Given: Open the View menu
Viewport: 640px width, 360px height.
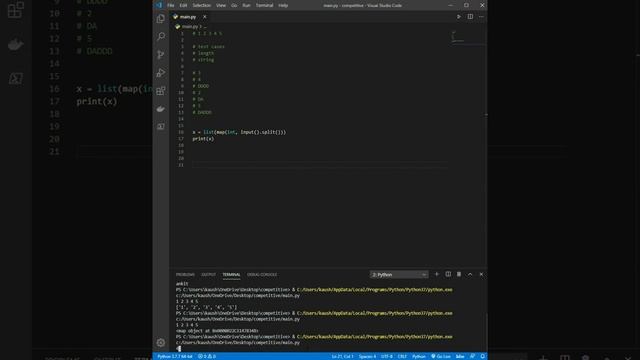Looking at the screenshot, I should coord(221,5).
